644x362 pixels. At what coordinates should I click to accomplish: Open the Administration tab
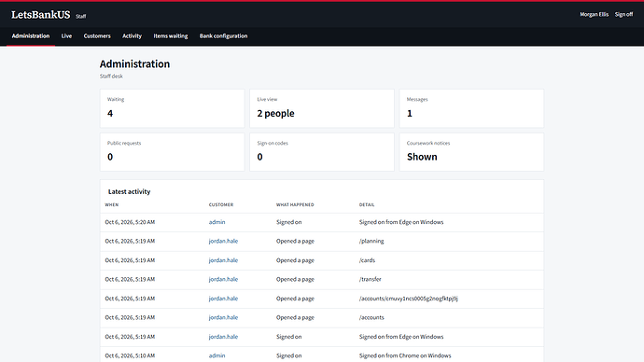click(31, 36)
